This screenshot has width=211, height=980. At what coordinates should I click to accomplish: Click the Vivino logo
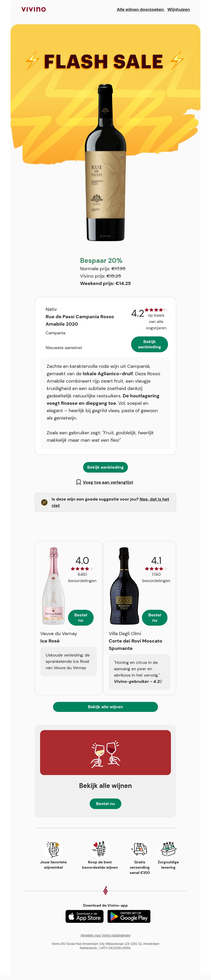[x=33, y=9]
